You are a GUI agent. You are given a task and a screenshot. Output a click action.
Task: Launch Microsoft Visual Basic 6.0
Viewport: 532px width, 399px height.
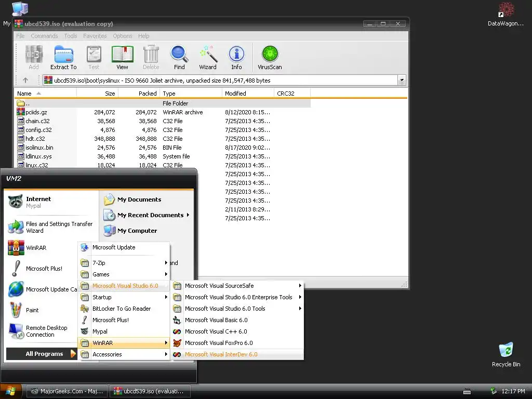click(x=237, y=320)
